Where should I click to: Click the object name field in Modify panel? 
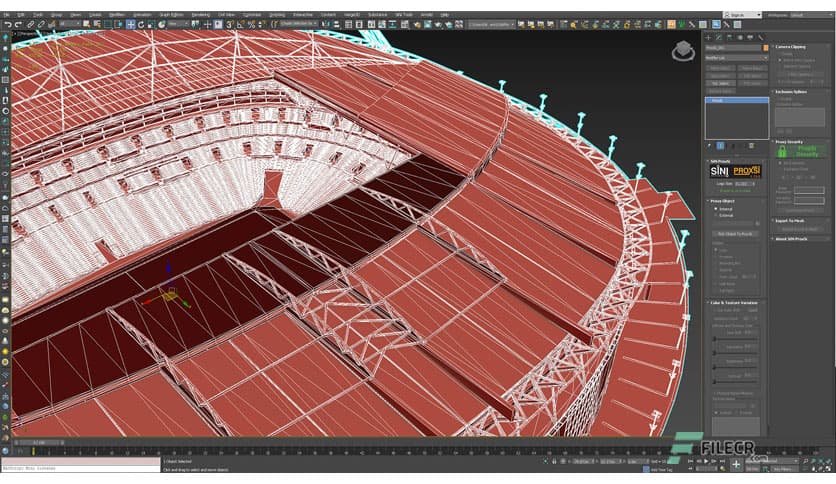733,47
